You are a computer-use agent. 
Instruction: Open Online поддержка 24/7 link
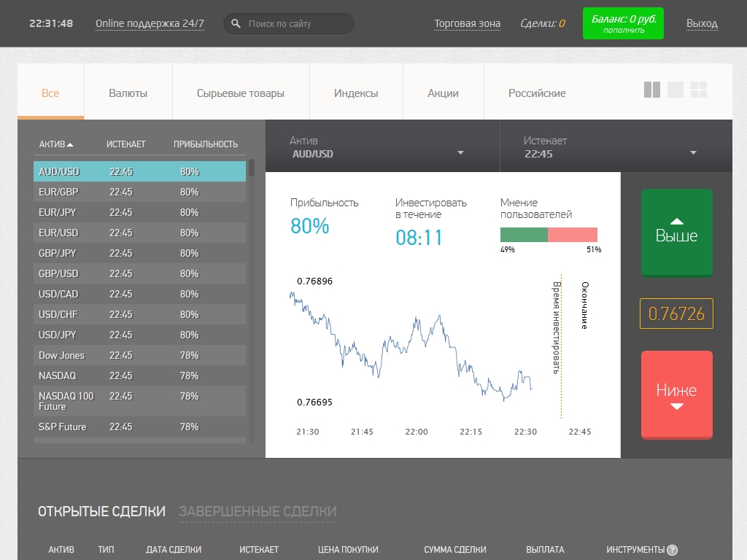[150, 23]
